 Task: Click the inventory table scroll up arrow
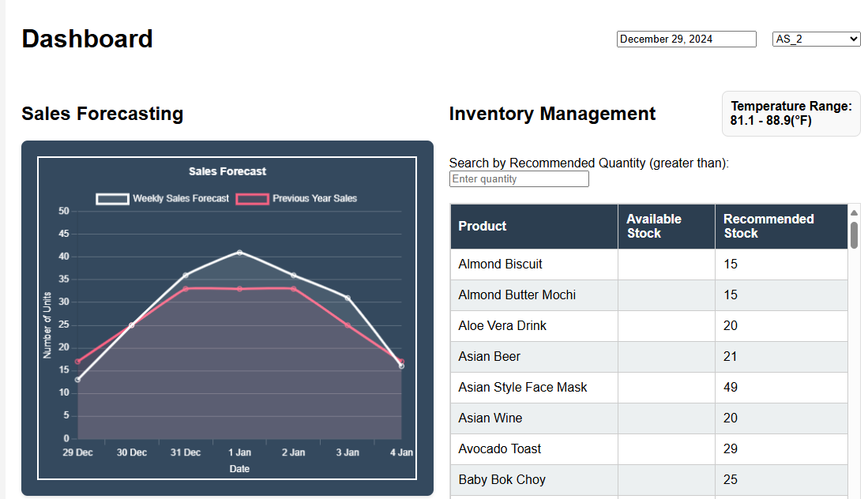854,212
